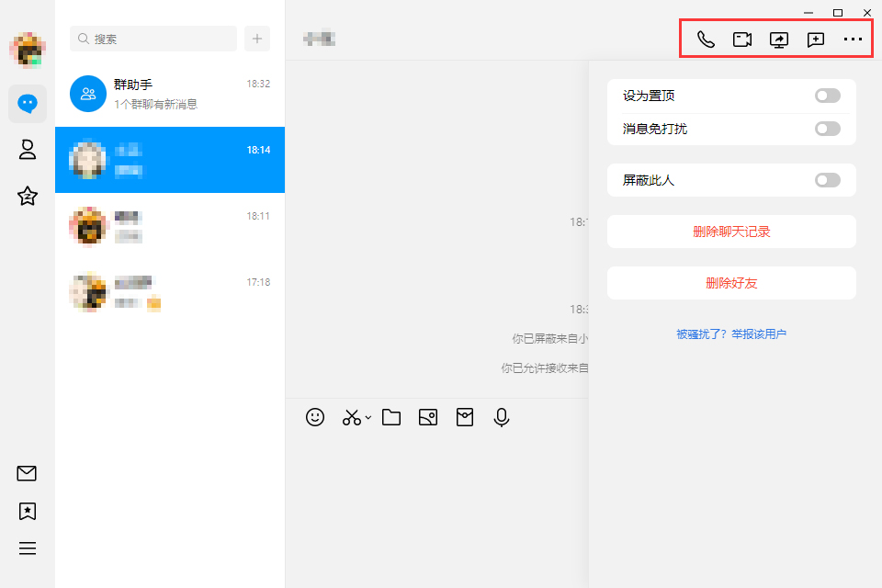Open the contacts panel in the sidebar

click(27, 150)
